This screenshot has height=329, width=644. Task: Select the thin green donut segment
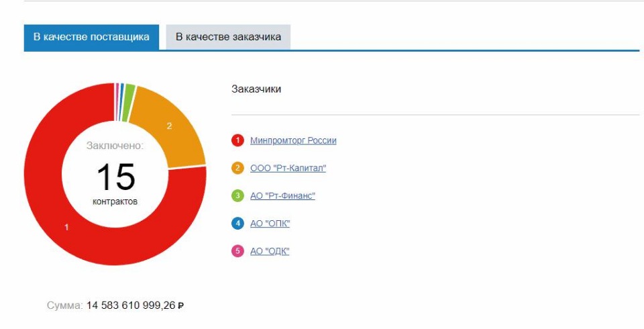(x=129, y=103)
